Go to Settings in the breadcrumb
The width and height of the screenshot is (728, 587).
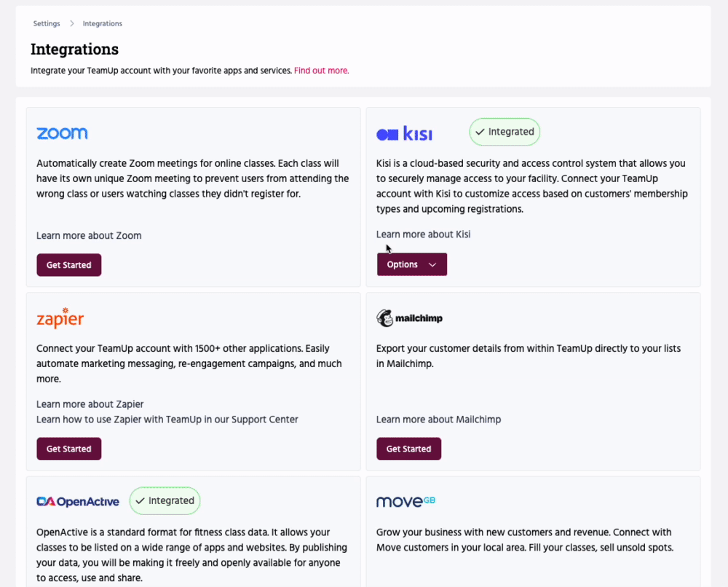tap(47, 23)
